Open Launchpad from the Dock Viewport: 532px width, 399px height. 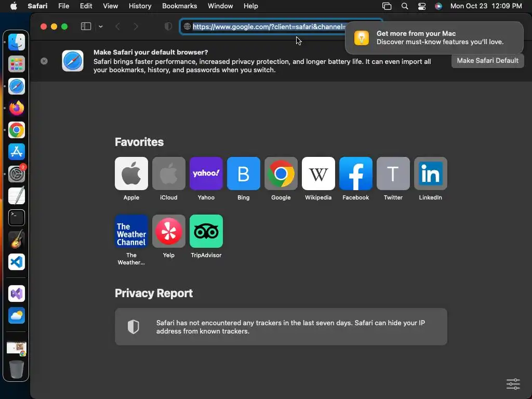(16, 64)
